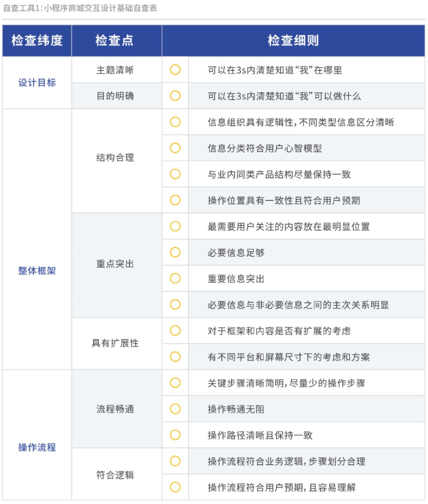The width and height of the screenshot is (428, 504).
Task: Mark circle for 必要信息足够
Action: click(x=175, y=253)
